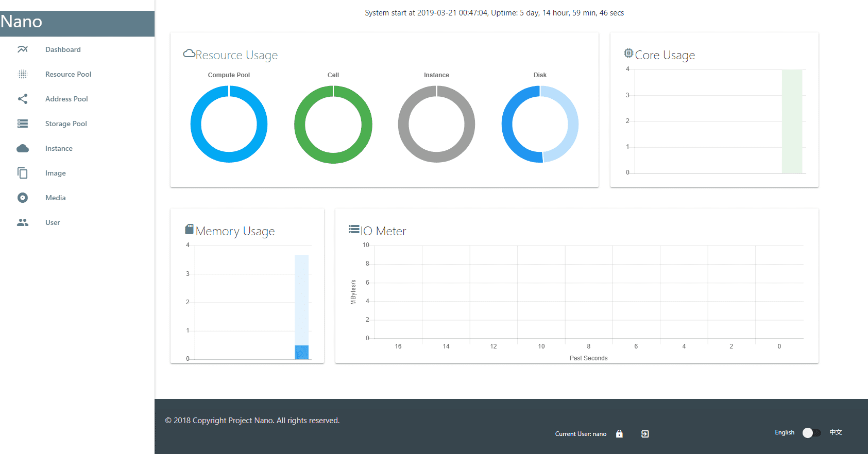Click the Resource Pool grid icon
Screen dimensions: 868x454
[23, 74]
